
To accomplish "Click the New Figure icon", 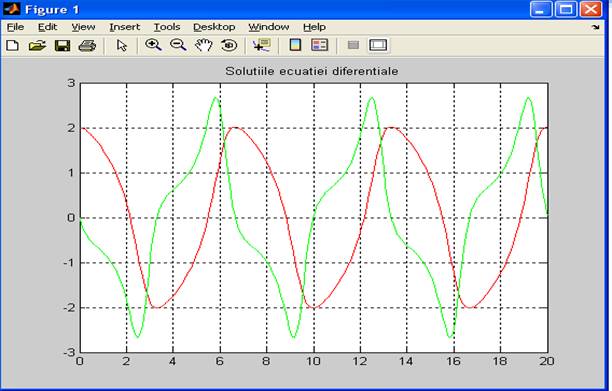I will pyautogui.click(x=13, y=46).
